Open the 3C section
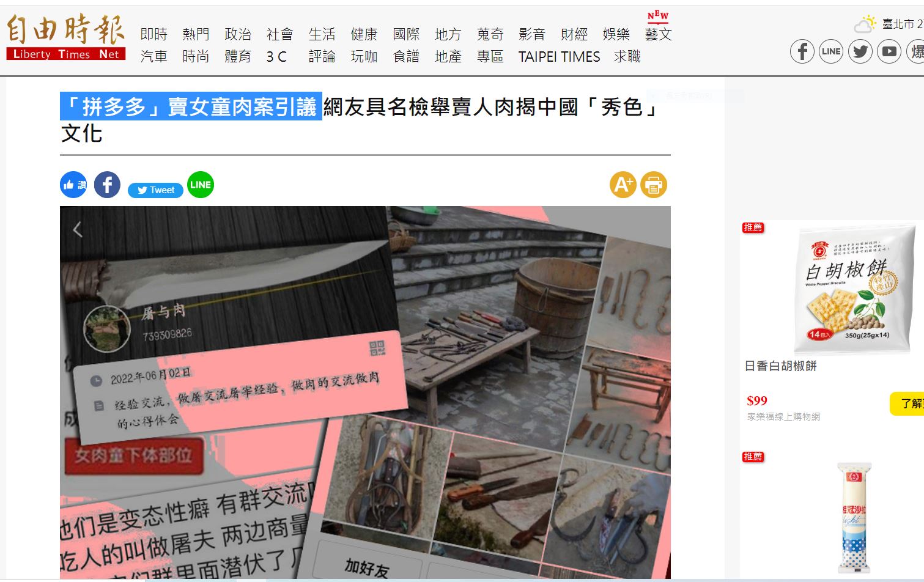Screen dimensions: 924x582 tap(276, 57)
